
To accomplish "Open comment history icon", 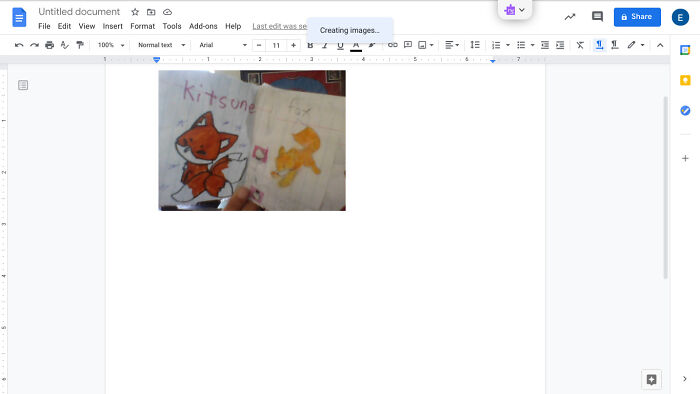I will click(597, 17).
